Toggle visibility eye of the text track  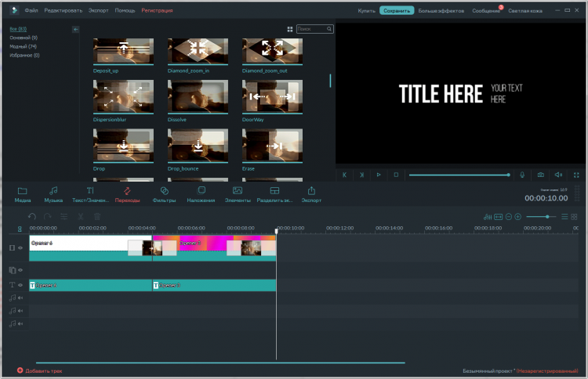[x=20, y=285]
